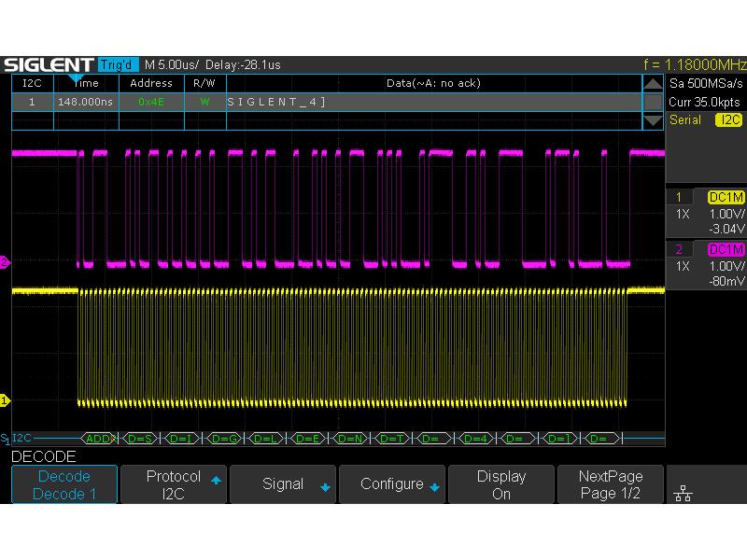Click the DECODE menu title
747x560 pixels.
43,456
